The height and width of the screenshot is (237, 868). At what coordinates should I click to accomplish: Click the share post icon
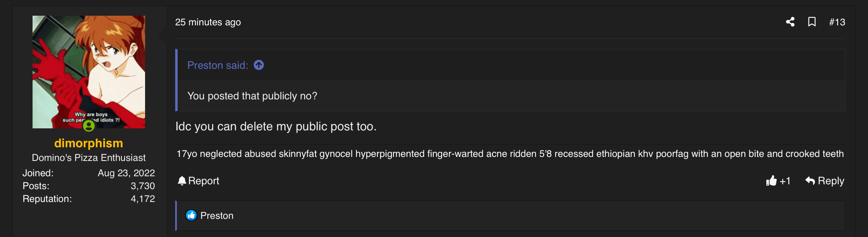[790, 22]
